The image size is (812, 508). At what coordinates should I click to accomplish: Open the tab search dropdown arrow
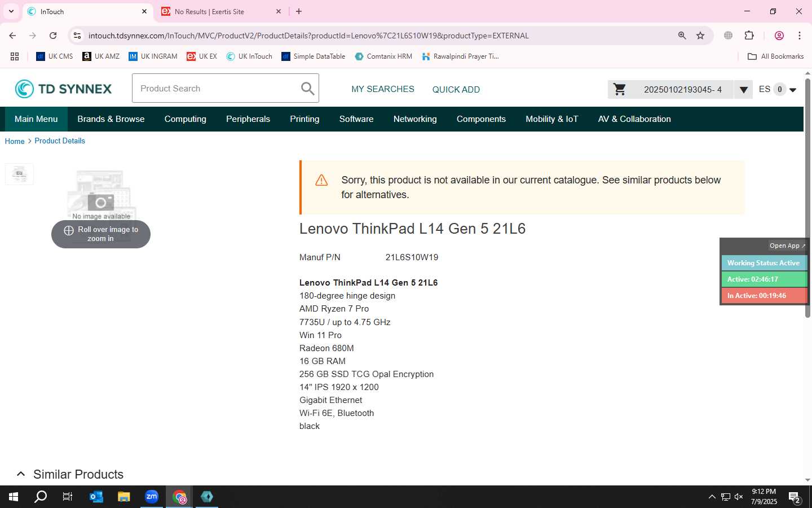point(11,11)
